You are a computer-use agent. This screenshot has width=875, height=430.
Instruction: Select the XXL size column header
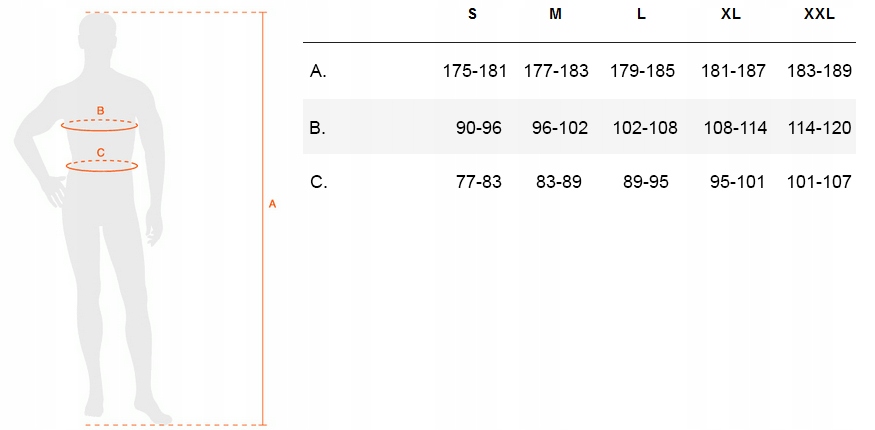(x=818, y=15)
